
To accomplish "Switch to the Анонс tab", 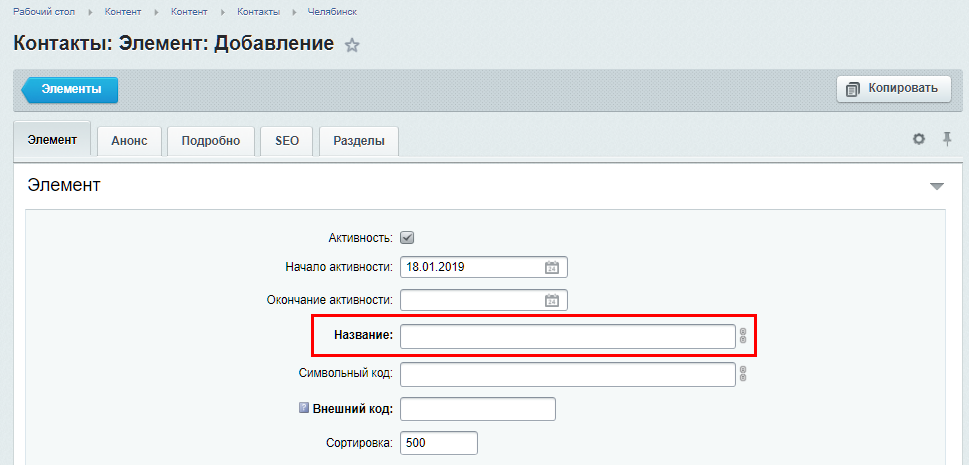I will click(x=129, y=141).
